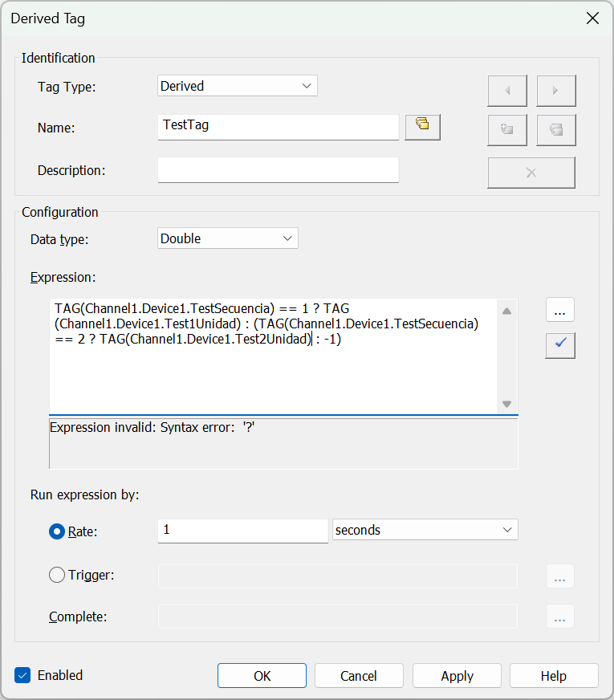Open Help for the Derived Tag dialog
Viewport: 614px width, 700px height.
click(x=554, y=675)
